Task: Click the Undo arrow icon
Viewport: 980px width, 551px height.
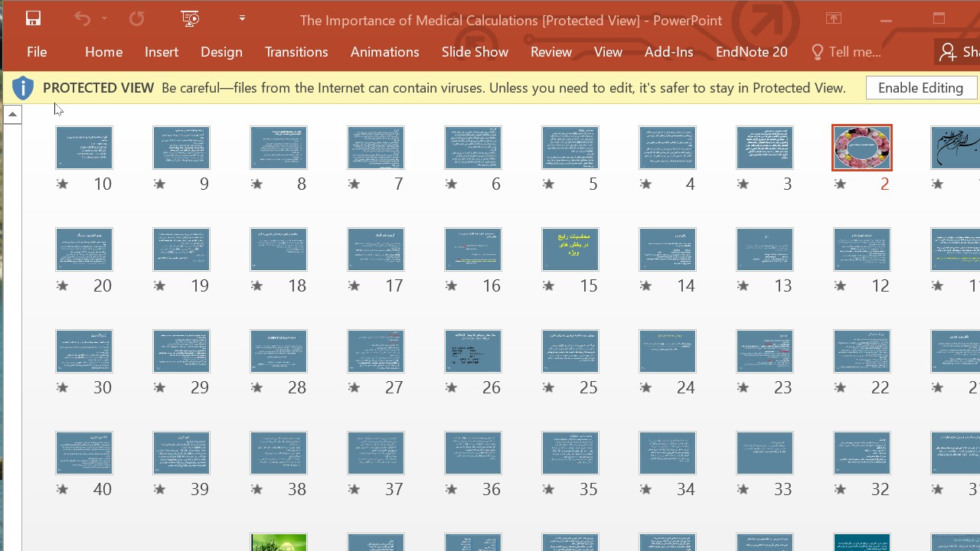Action: (x=82, y=19)
